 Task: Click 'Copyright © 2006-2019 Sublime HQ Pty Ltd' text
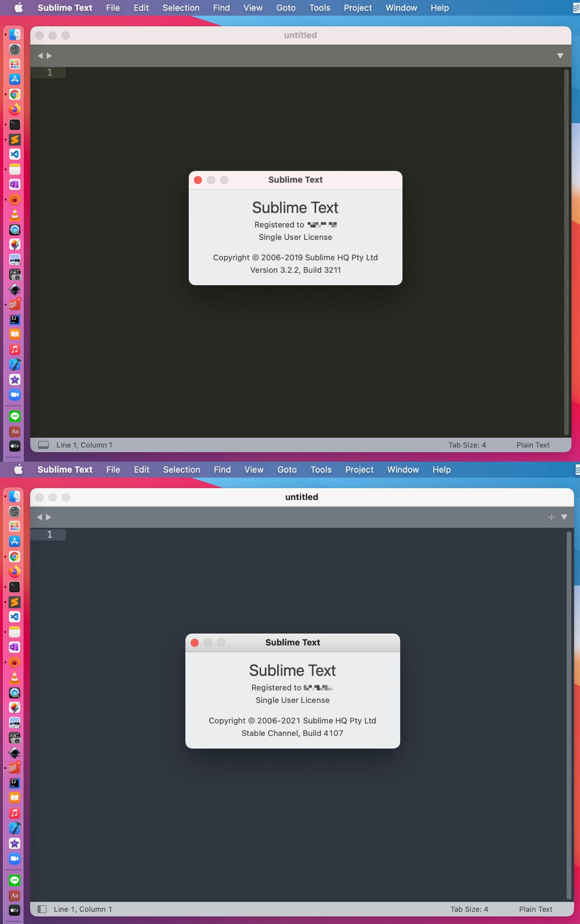pyautogui.click(x=296, y=257)
